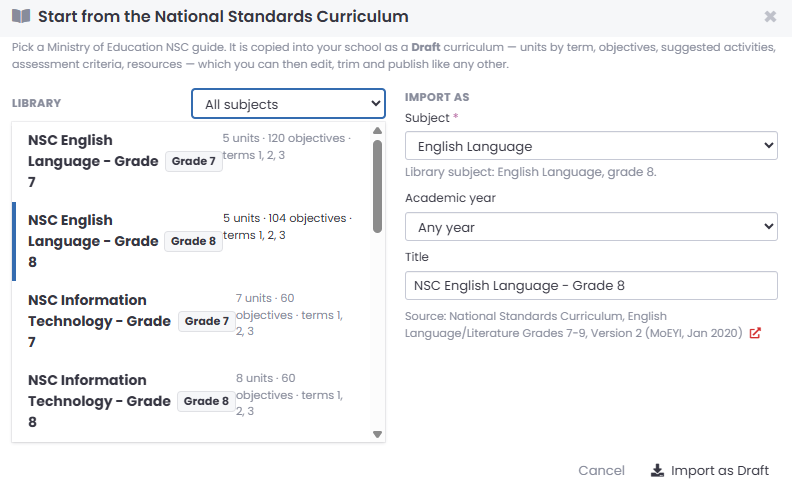
Task: Click the open book icon in header
Action: 21,16
